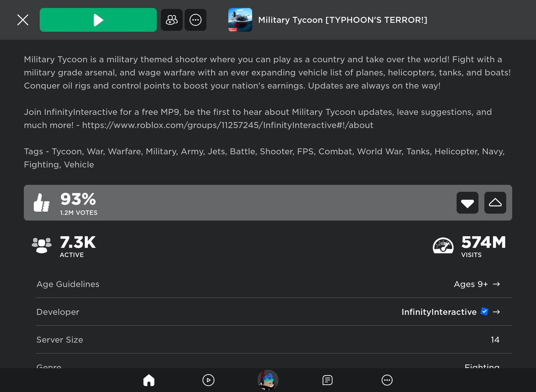Go to Home in the bottom navigation
Screen dimensions: 536x392
pos(149,380)
